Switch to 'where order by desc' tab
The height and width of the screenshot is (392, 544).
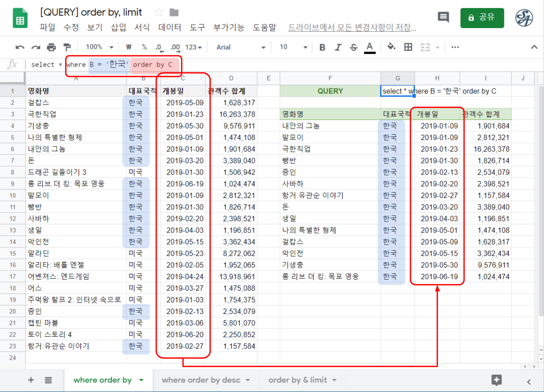201,380
